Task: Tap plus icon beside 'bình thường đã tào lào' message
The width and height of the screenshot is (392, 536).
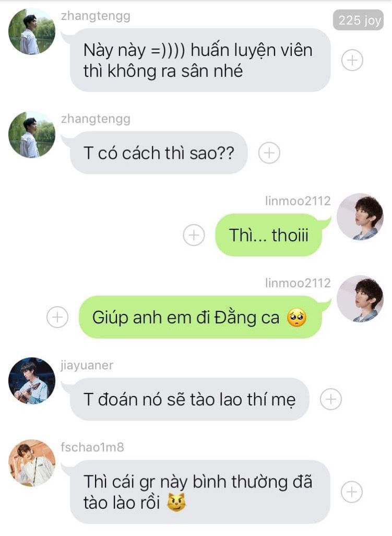Action: pos(352,492)
